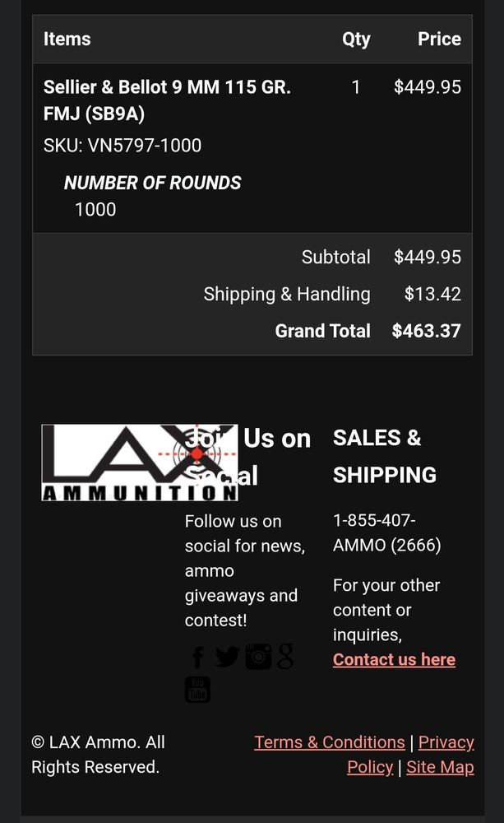Screen dimensions: 504x823
Task: Click the SALES & SHIPPING heading
Action: [x=384, y=456]
